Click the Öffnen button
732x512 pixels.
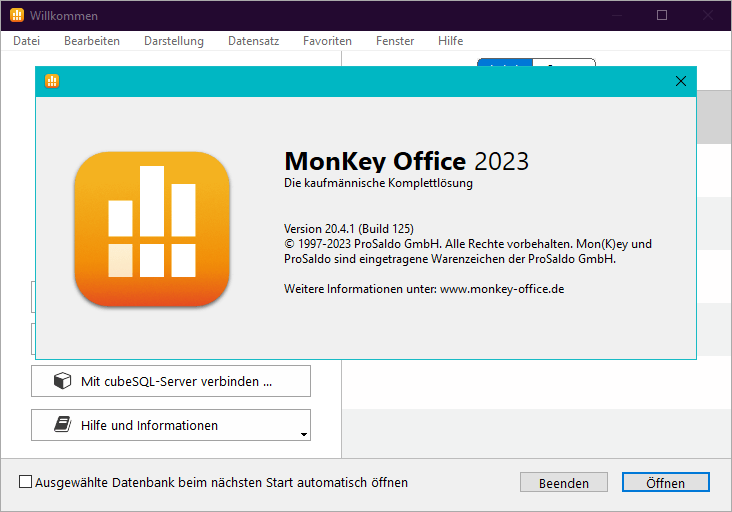point(666,483)
